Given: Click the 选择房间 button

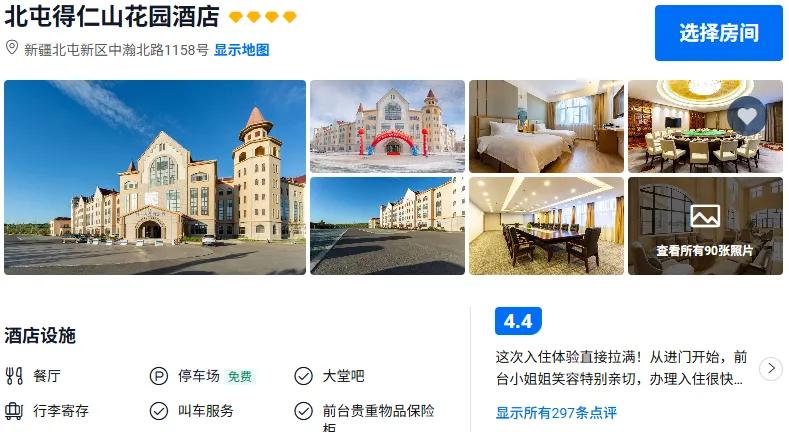Looking at the screenshot, I should pyautogui.click(x=719, y=33).
